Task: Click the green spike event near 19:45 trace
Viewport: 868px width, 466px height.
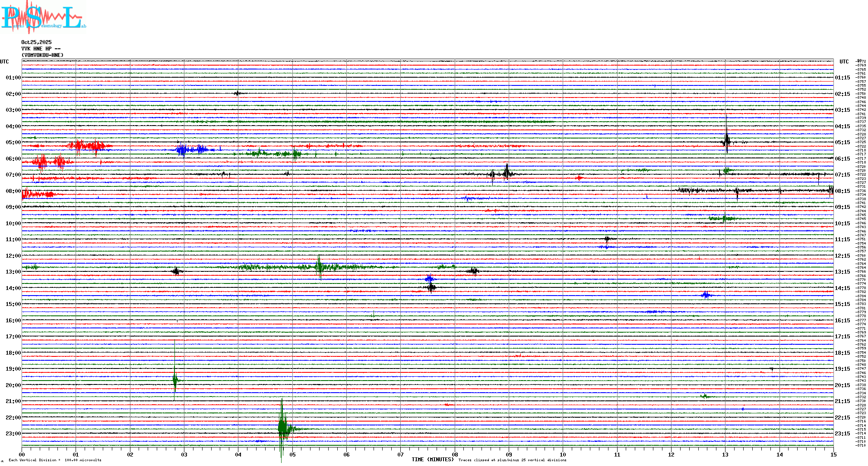Action: (x=175, y=380)
